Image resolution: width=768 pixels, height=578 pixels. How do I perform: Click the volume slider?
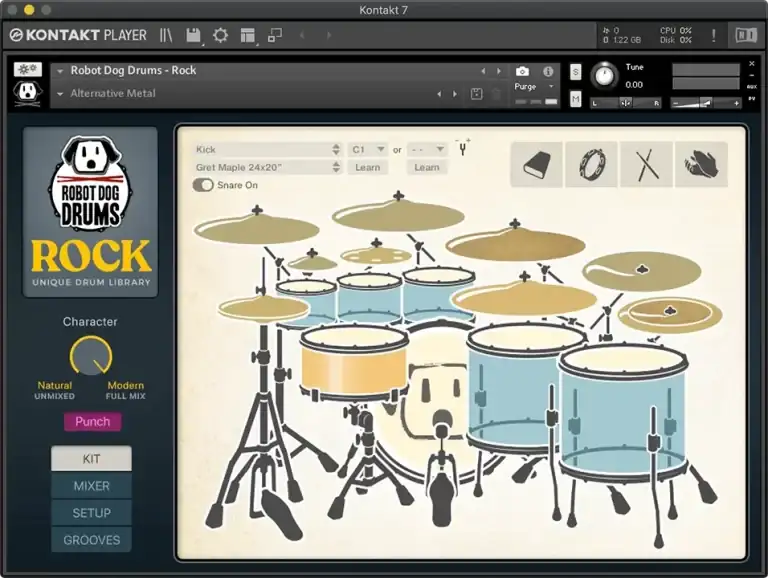[706, 103]
